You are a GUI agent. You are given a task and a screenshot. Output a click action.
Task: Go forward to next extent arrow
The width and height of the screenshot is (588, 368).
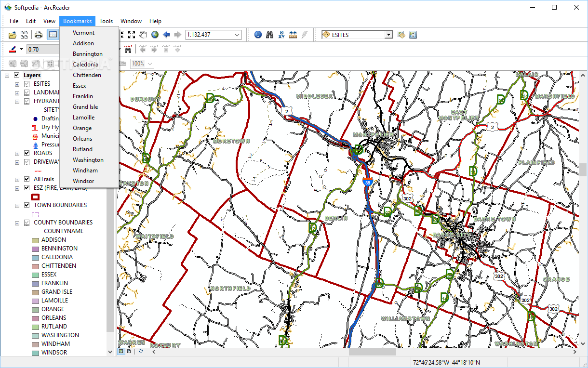(x=178, y=35)
